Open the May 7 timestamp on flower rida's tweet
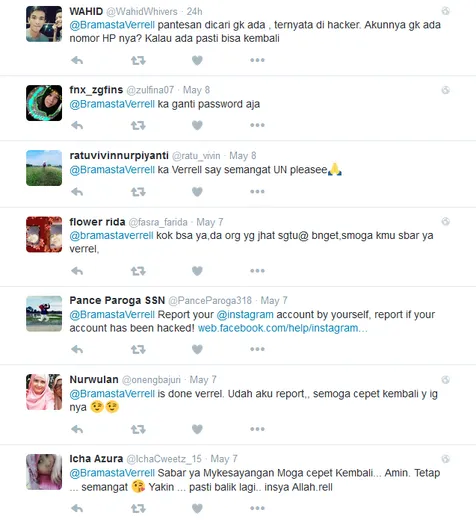The height and width of the screenshot is (522, 476). tap(210, 222)
